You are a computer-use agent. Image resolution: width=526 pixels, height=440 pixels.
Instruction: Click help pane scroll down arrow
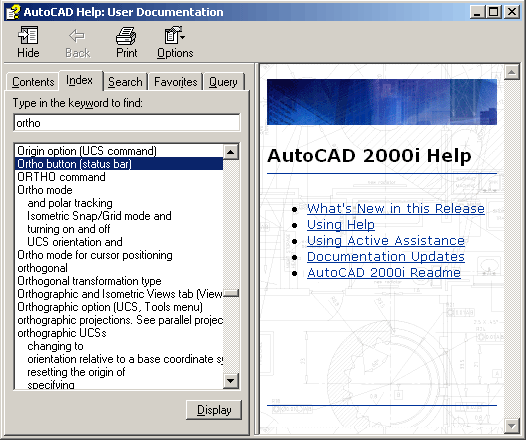click(x=512, y=426)
